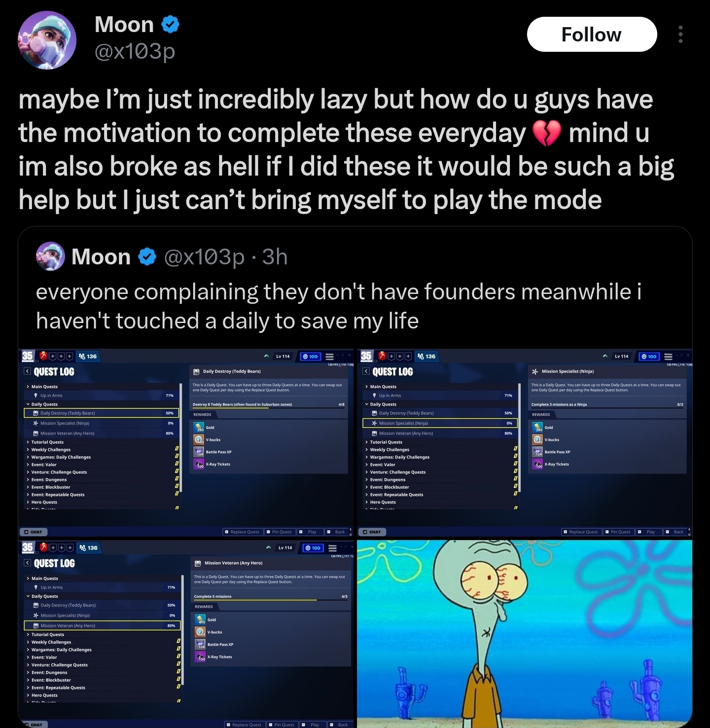Click the 3h timestamp of quoted post

tap(275, 256)
